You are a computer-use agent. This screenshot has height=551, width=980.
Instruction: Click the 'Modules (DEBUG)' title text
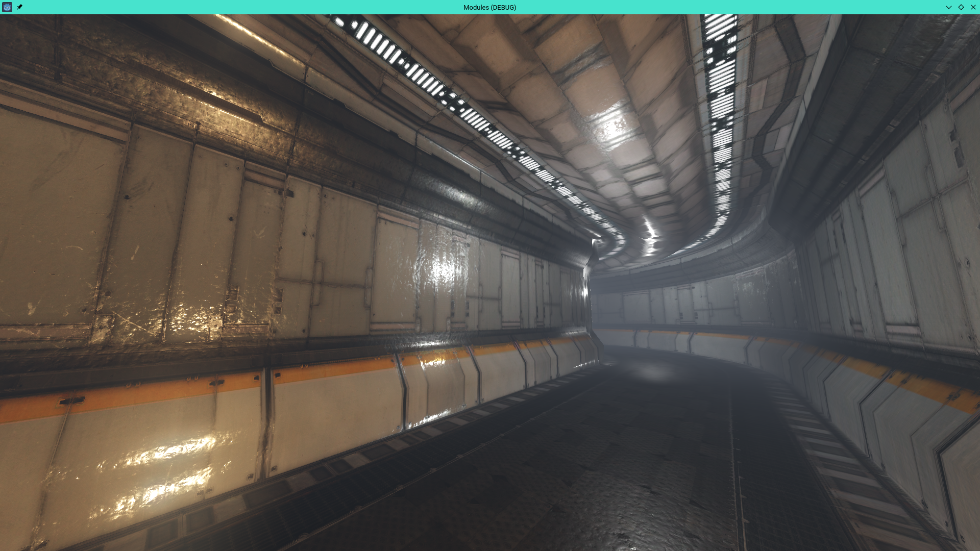(x=489, y=7)
